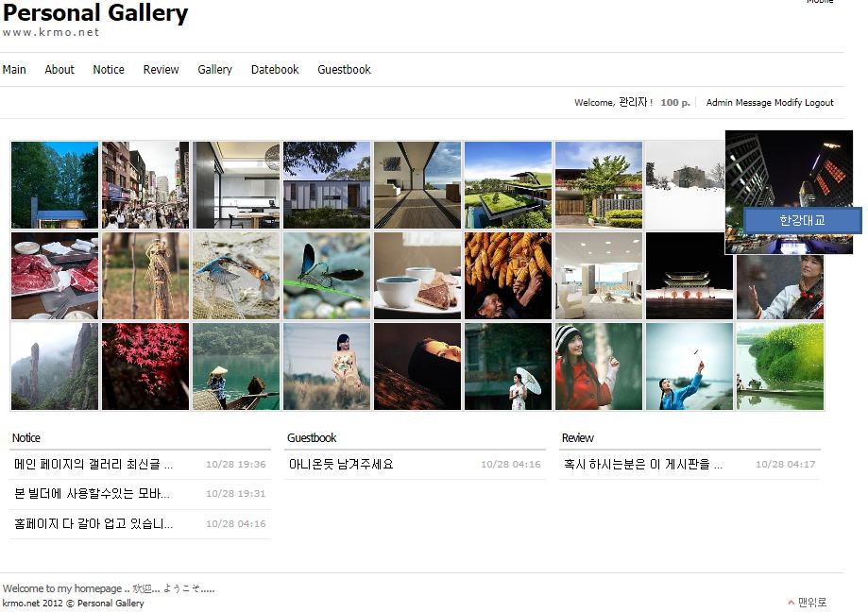868x613 pixels.
Task: Open the blue damselfly photo
Action: point(327,276)
